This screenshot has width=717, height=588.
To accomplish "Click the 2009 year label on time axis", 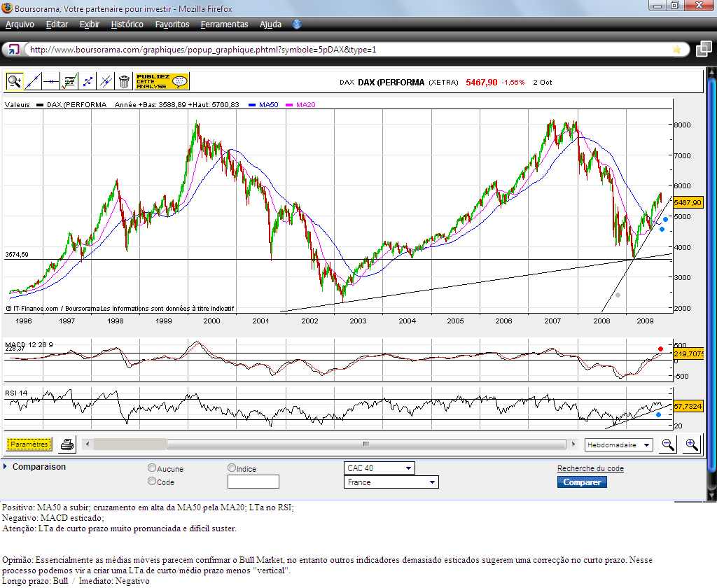I will (x=645, y=321).
